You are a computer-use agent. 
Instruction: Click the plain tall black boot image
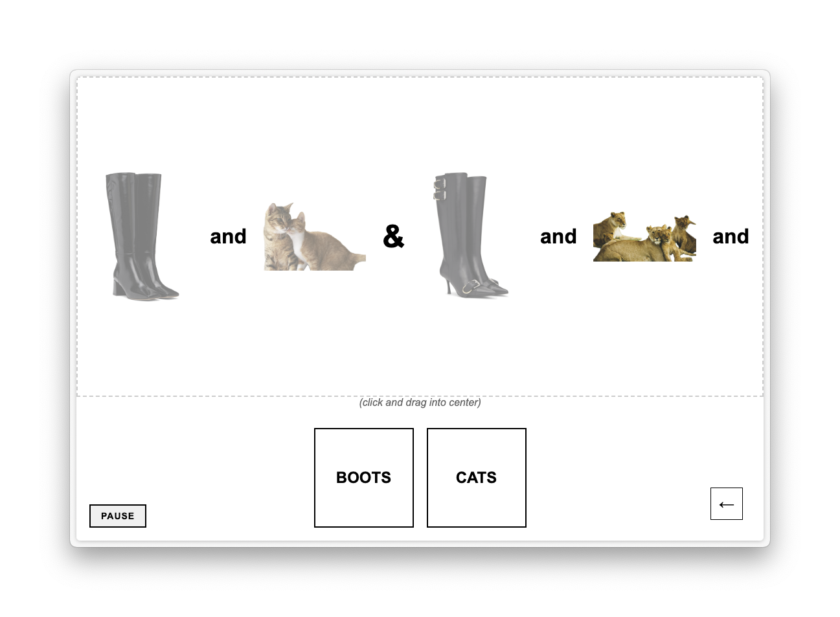pyautogui.click(x=142, y=236)
